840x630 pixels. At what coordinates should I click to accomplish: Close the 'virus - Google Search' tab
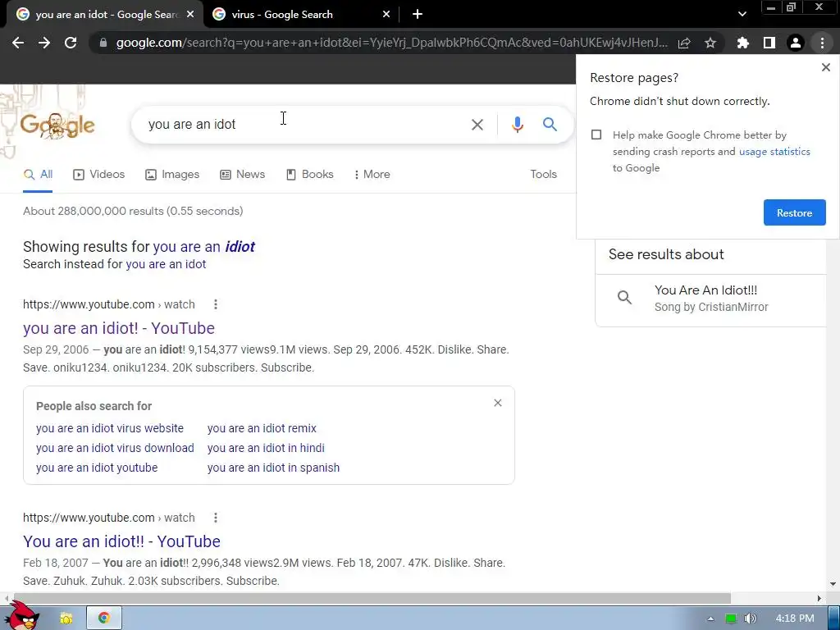(386, 15)
